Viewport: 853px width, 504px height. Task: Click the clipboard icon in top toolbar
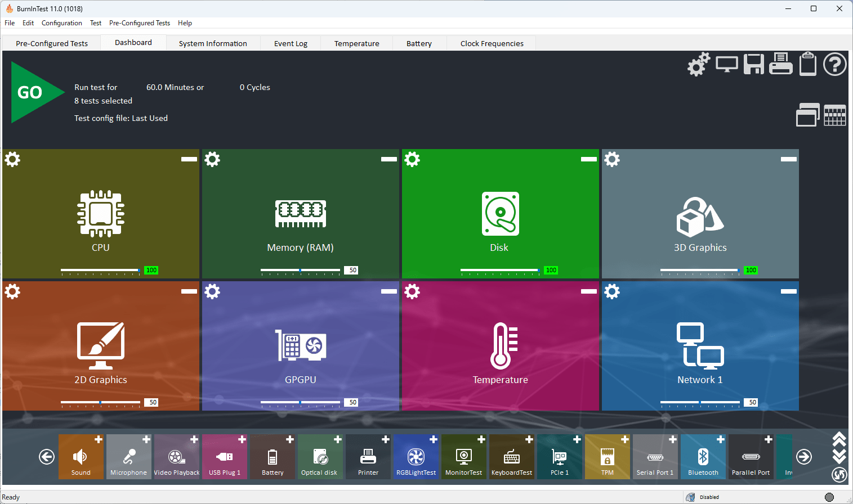(808, 64)
